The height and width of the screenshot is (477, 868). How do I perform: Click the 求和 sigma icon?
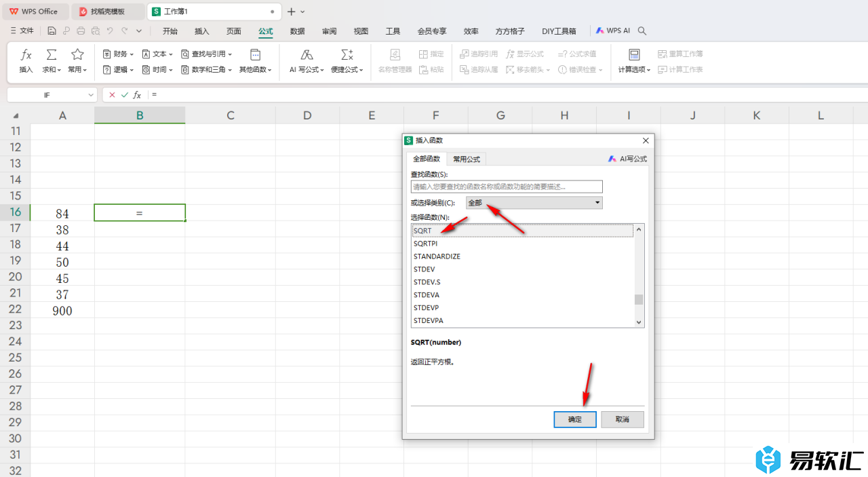pyautogui.click(x=52, y=55)
